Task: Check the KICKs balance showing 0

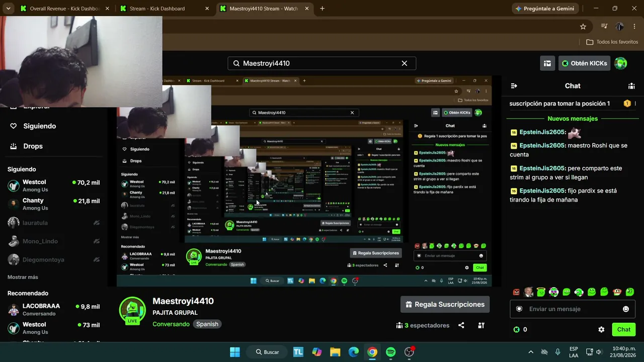Action: (x=520, y=330)
